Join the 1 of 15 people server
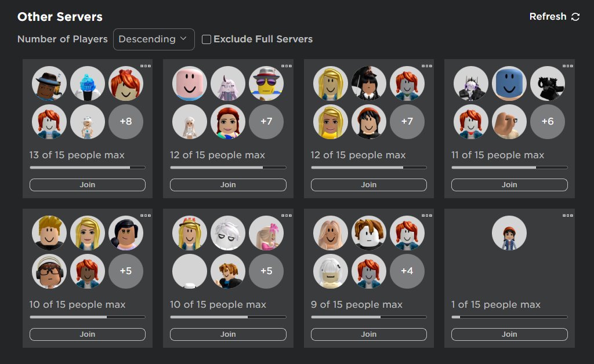 point(509,334)
